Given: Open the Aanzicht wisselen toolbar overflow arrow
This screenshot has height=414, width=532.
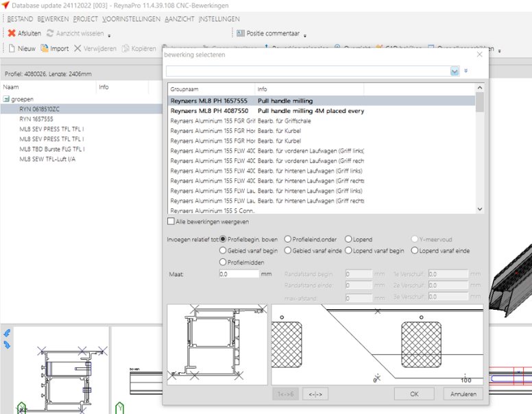Looking at the screenshot, I should [x=109, y=35].
